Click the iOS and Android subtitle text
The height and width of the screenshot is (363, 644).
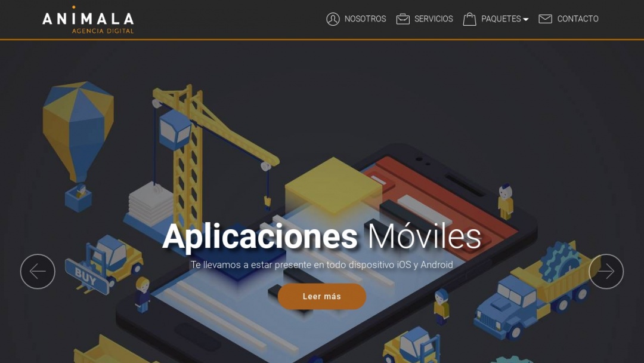[x=322, y=263]
